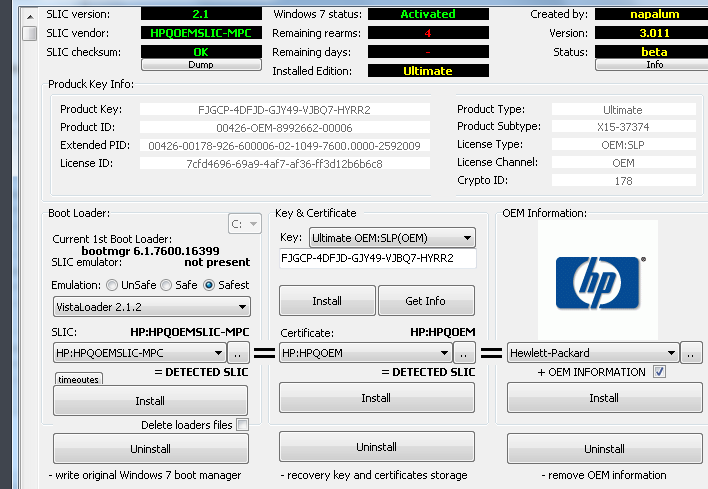Click the browse button next to SLIC dropdown

[238, 353]
